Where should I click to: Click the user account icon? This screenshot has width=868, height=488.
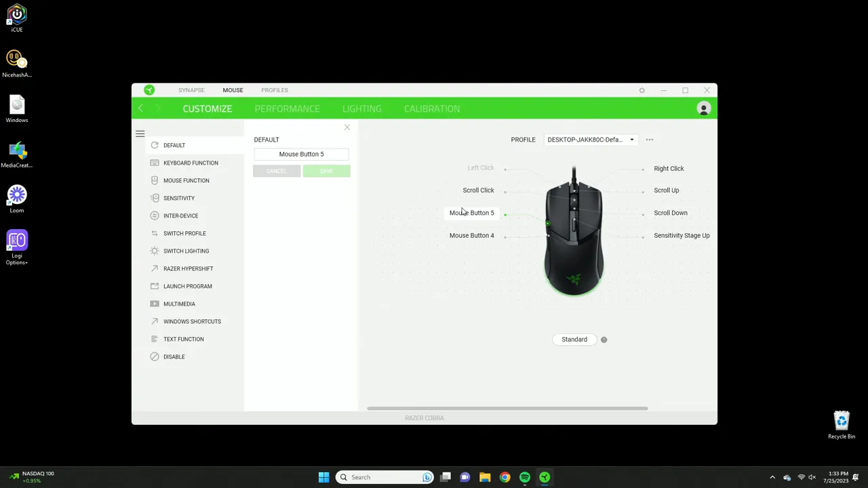[x=703, y=108]
